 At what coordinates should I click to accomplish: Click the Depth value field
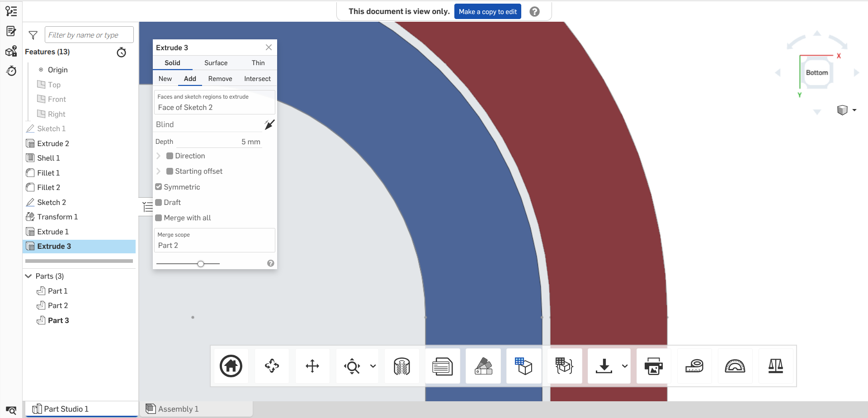point(219,142)
